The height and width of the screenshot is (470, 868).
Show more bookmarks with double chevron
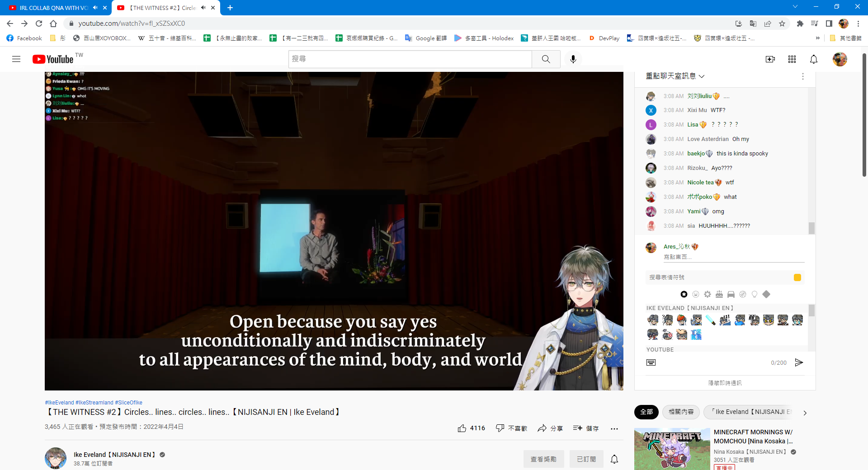point(817,38)
